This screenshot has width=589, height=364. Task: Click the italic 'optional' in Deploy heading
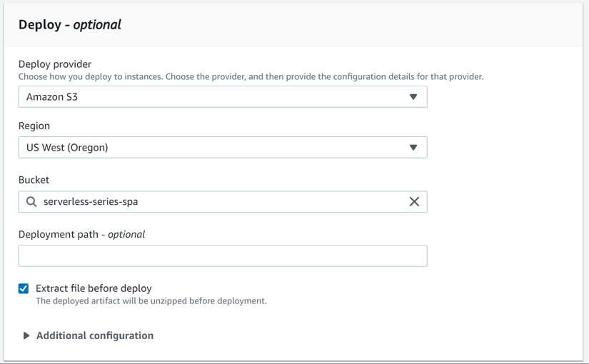coord(97,24)
